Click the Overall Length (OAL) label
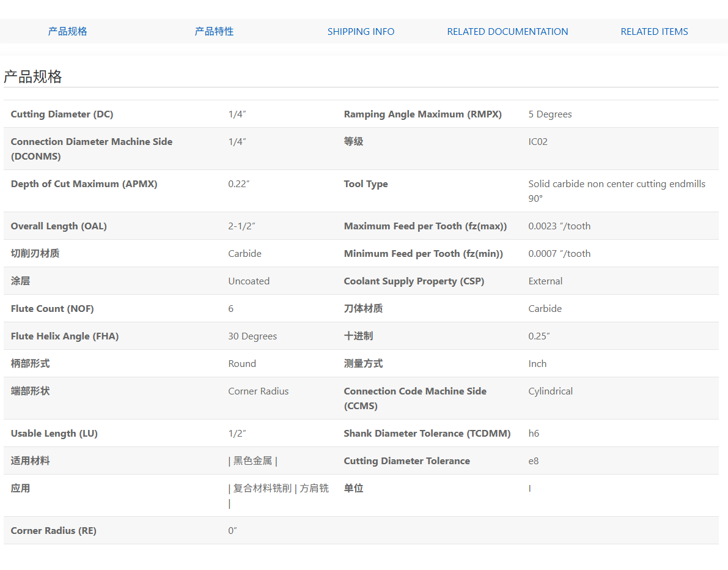728x570 pixels. coord(59,226)
